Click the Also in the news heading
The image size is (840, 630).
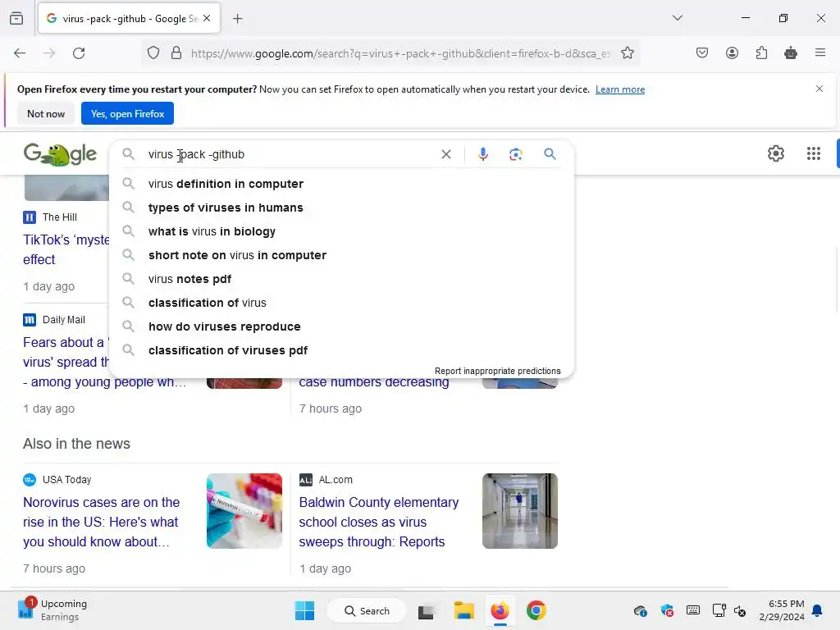[x=76, y=444]
